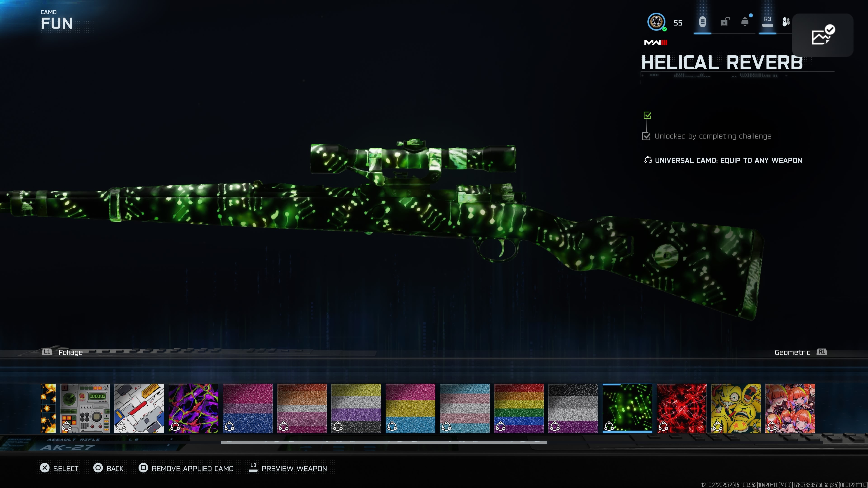Select the pink-purple-blue glitter flag camo
Screen dimensions: 868x488
coord(248,408)
